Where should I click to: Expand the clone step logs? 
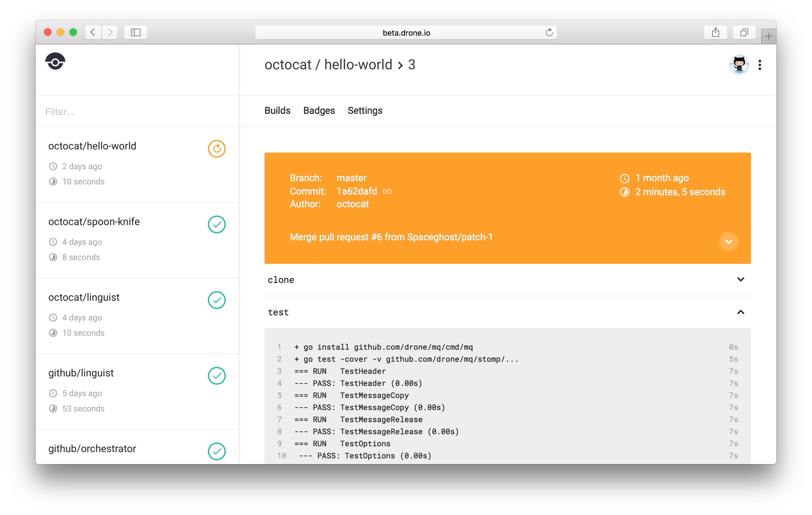point(740,279)
